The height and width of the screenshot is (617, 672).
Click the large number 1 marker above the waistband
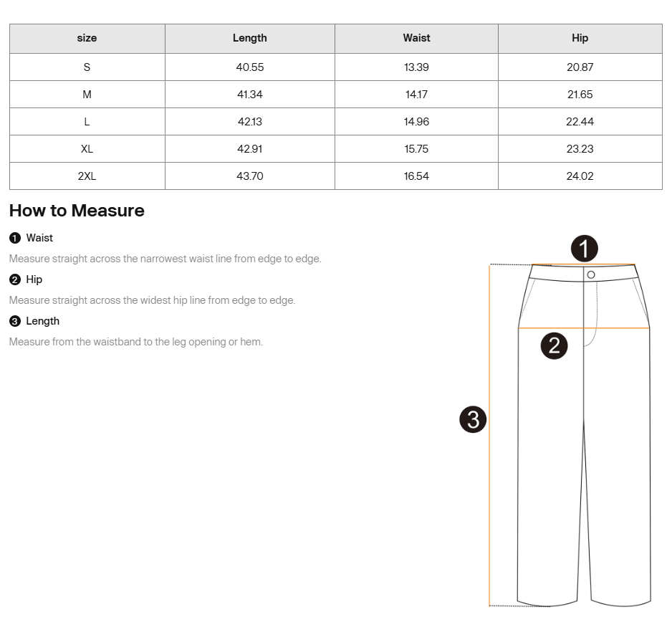(x=585, y=249)
